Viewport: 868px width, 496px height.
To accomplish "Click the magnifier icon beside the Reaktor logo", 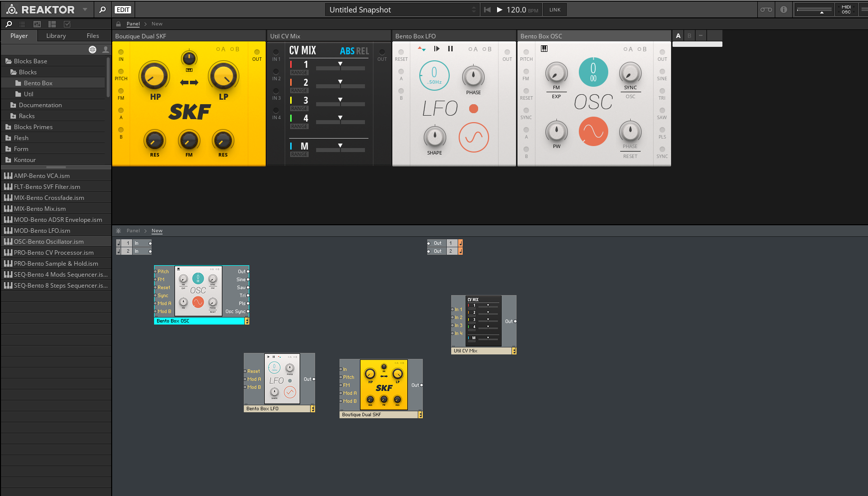I will [x=103, y=9].
